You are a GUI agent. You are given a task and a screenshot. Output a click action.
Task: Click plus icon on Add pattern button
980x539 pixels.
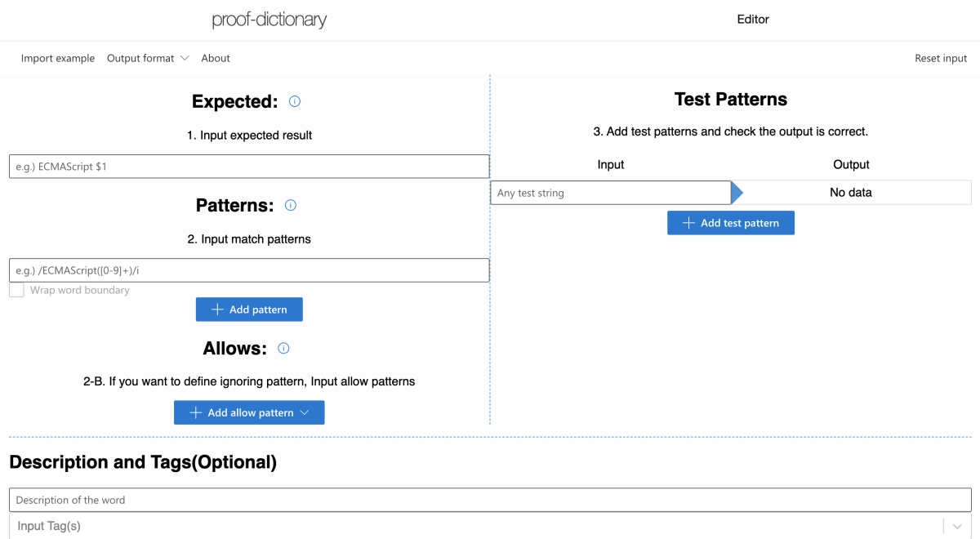pyautogui.click(x=217, y=310)
